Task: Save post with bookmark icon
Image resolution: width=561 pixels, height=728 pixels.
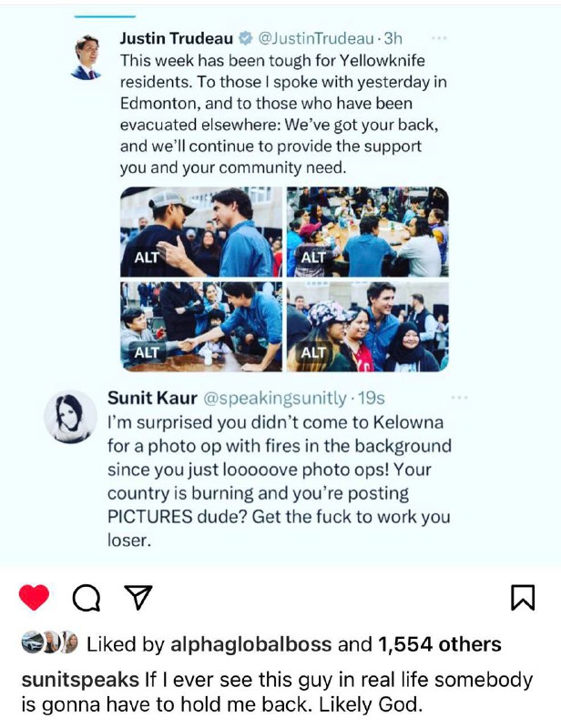Action: coord(523,597)
